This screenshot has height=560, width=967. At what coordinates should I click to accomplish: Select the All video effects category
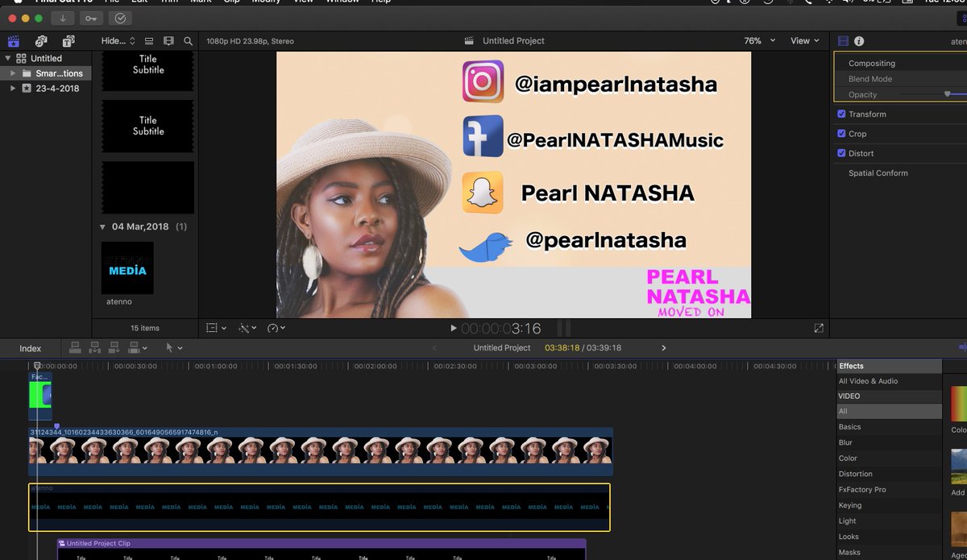point(889,411)
